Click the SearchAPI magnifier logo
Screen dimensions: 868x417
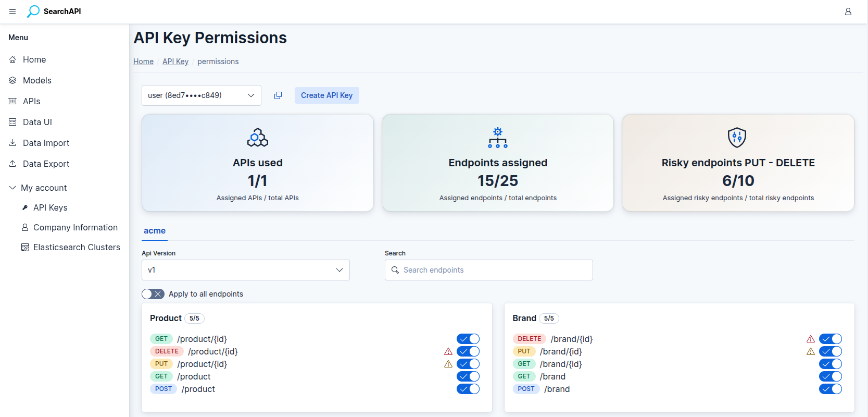[33, 11]
